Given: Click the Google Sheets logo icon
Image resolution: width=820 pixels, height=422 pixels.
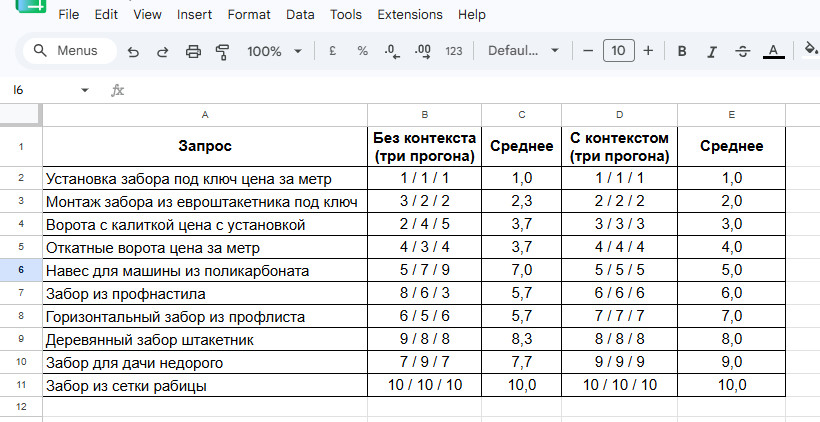Looking at the screenshot, I should point(31,6).
